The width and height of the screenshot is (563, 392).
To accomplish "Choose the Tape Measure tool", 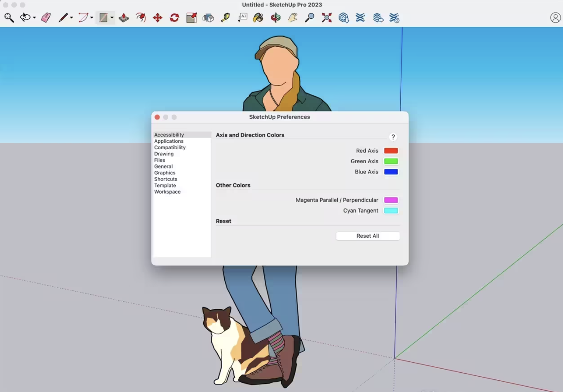I will click(225, 18).
